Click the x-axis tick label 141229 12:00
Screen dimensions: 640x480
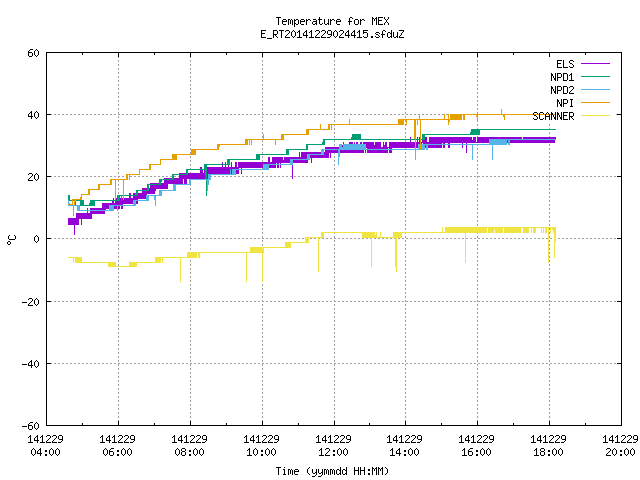(x=333, y=446)
